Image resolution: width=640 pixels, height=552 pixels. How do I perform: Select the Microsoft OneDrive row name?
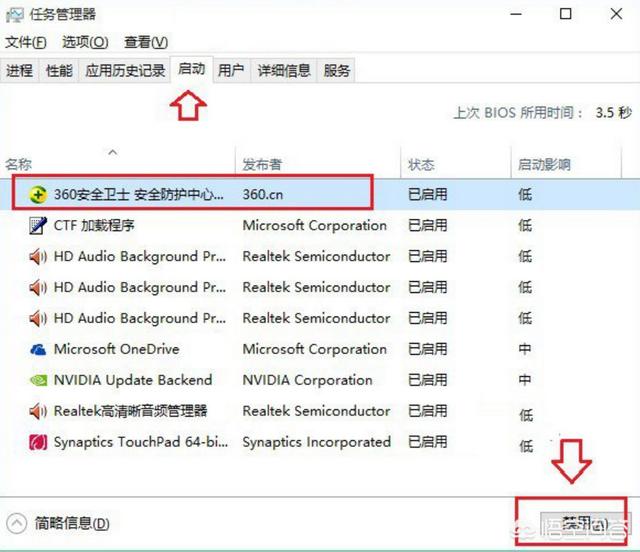click(117, 349)
